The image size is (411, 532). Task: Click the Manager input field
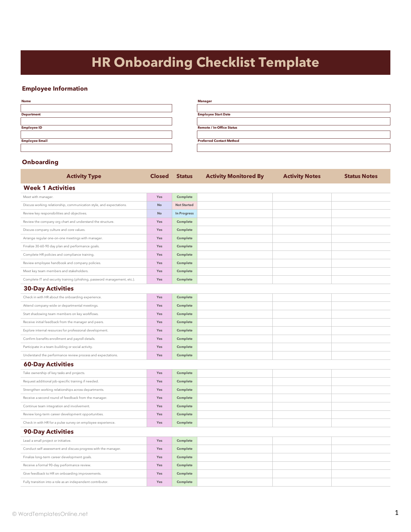293,108
